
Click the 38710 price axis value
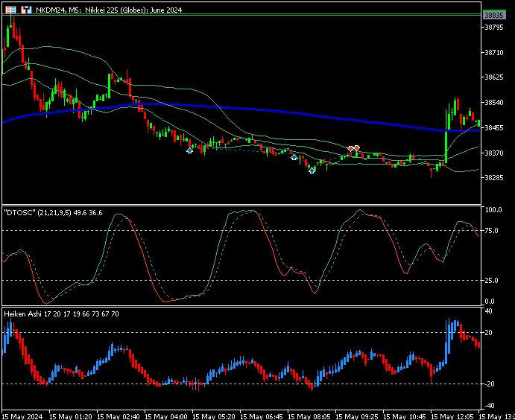coord(494,52)
